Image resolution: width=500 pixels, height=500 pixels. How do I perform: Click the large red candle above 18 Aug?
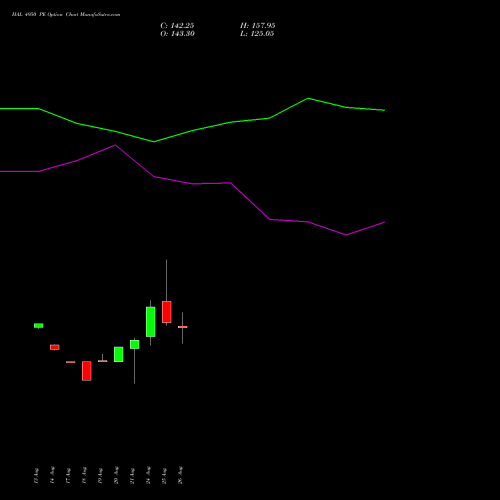click(87, 371)
